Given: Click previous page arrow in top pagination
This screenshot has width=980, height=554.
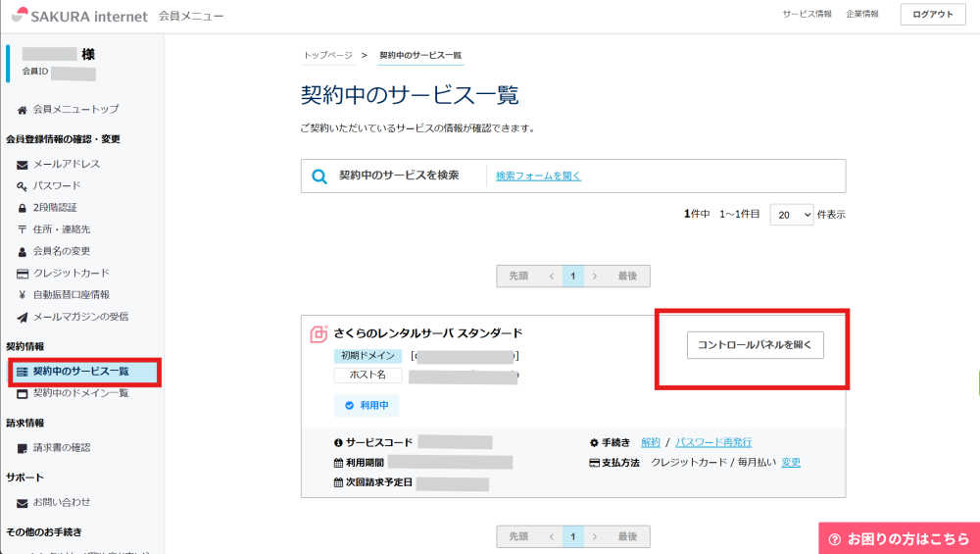Looking at the screenshot, I should [x=551, y=276].
